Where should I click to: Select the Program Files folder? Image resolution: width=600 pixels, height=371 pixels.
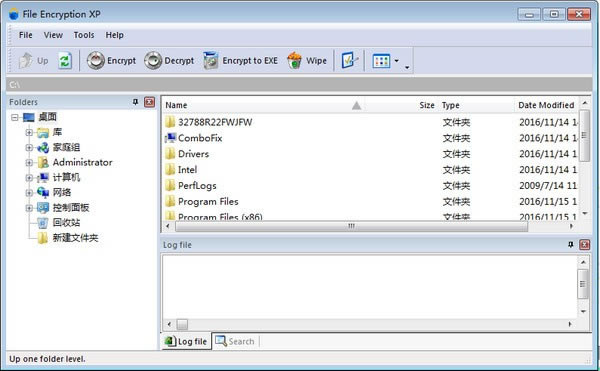pos(208,202)
